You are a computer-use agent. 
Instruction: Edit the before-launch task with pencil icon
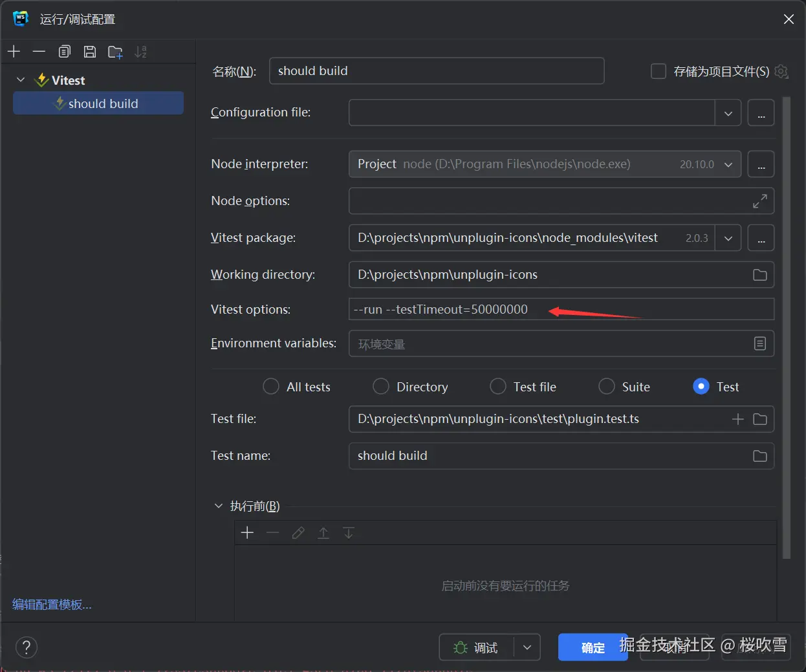point(298,532)
